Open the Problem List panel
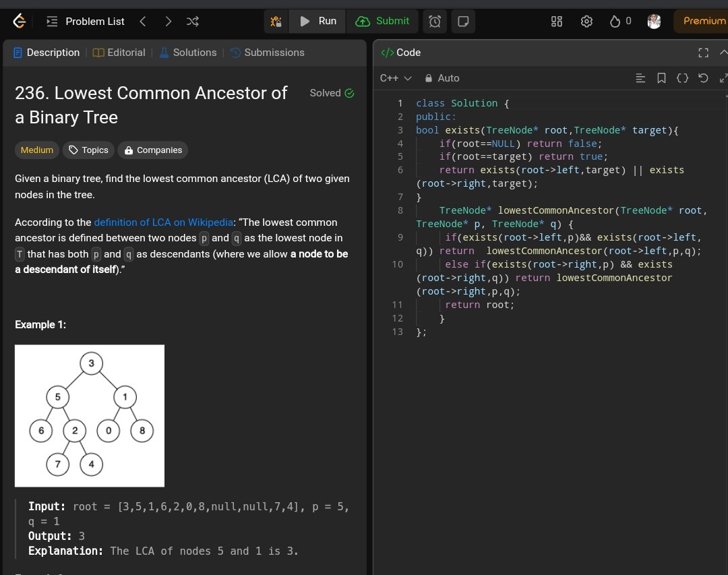 [86, 22]
